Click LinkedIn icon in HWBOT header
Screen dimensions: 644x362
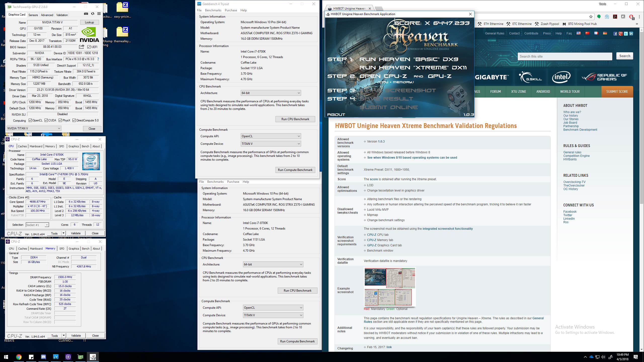(x=631, y=34)
